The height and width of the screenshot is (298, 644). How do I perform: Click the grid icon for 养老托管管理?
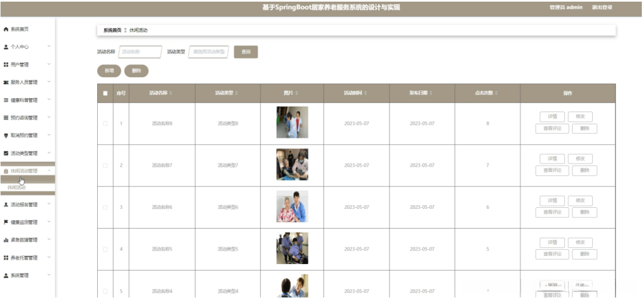(6, 258)
